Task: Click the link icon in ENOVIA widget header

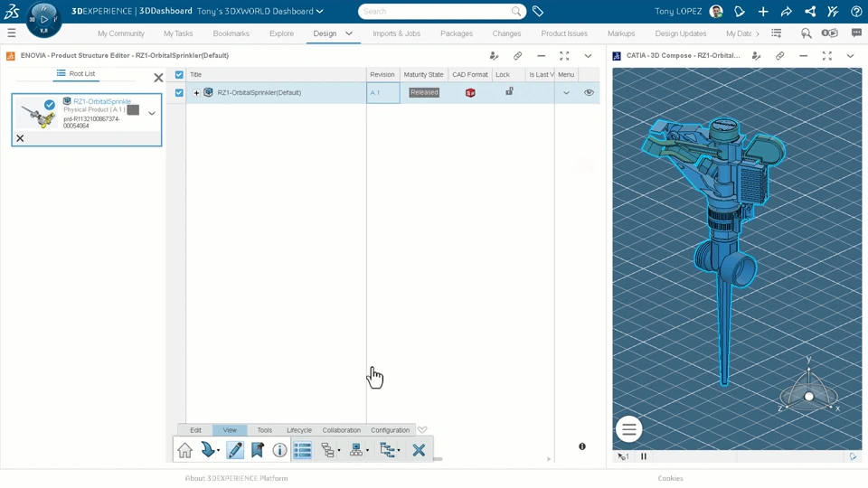Action: pyautogui.click(x=517, y=55)
